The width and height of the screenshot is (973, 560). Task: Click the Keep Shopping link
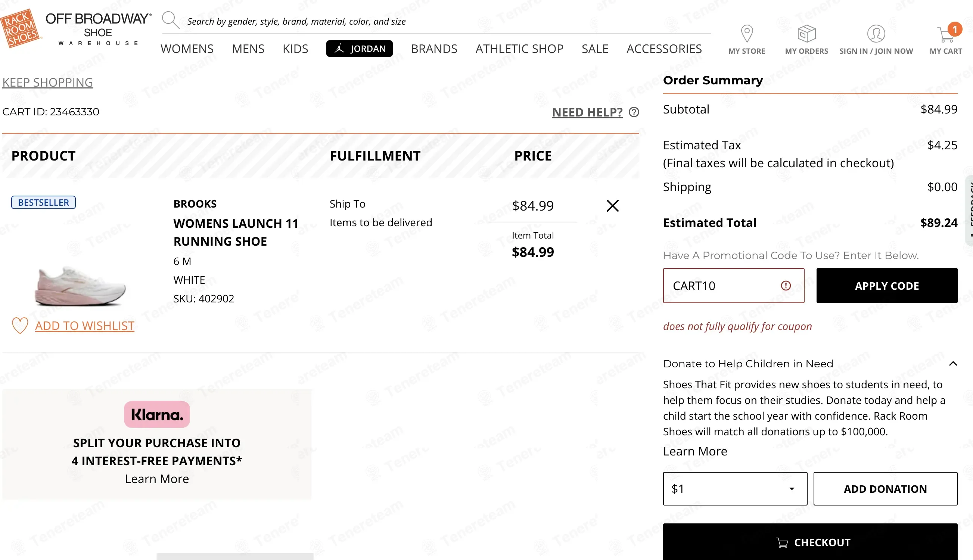pos(48,82)
